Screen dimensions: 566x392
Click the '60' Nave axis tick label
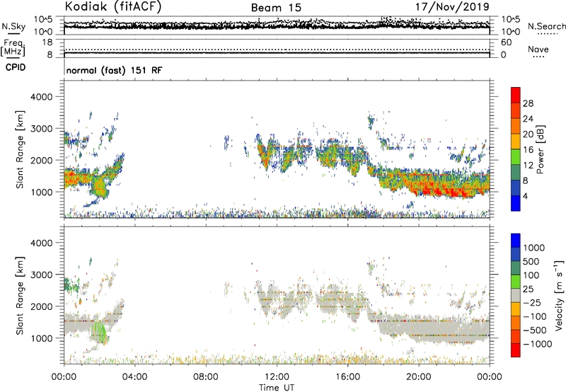(506, 42)
